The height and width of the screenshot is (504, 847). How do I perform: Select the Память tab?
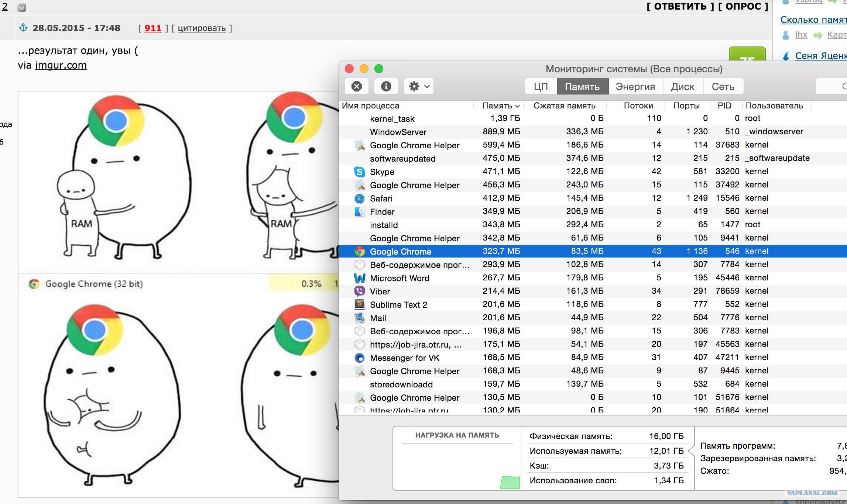point(582,86)
